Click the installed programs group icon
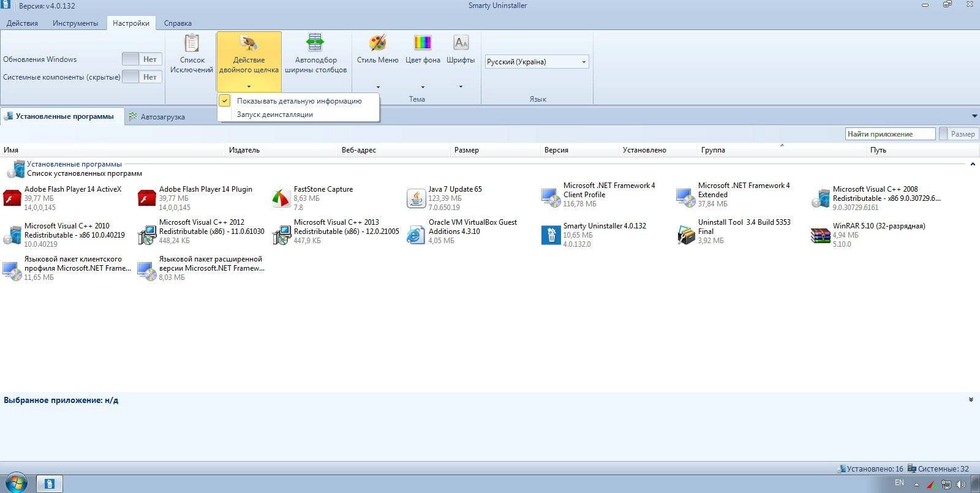 point(16,169)
